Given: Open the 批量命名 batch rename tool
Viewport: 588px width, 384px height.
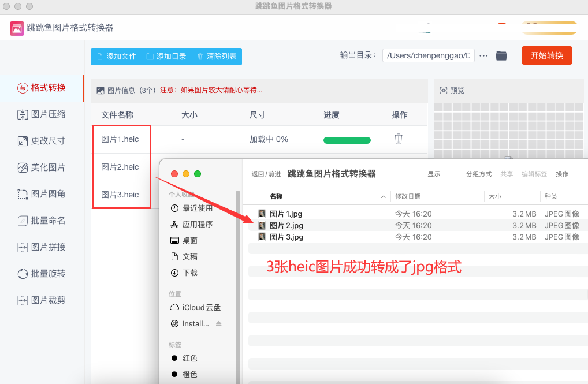Looking at the screenshot, I should pyautogui.click(x=42, y=221).
